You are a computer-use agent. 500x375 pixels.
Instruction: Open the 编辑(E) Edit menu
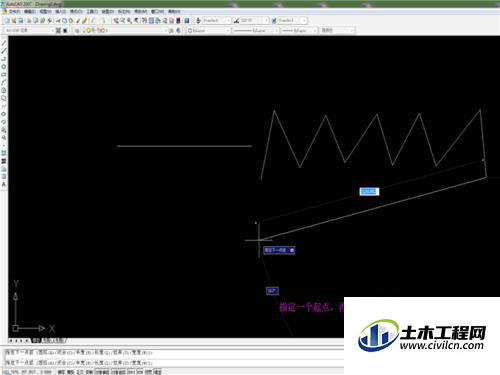(x=30, y=11)
